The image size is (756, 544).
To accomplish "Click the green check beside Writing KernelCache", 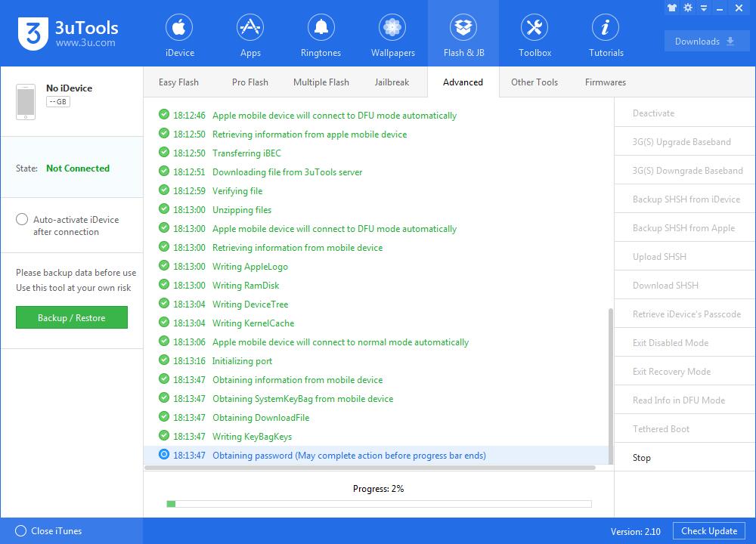I will [x=164, y=322].
